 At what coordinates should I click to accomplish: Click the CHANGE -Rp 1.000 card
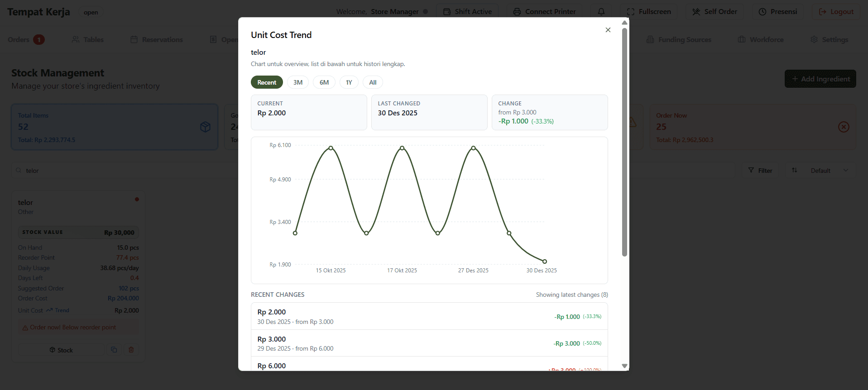(550, 112)
